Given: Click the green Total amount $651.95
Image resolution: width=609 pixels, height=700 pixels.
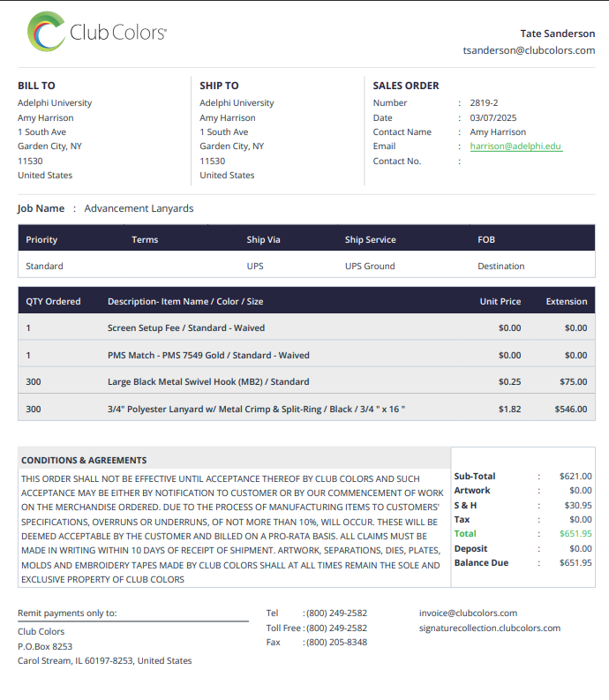Looking at the screenshot, I should coord(575,533).
